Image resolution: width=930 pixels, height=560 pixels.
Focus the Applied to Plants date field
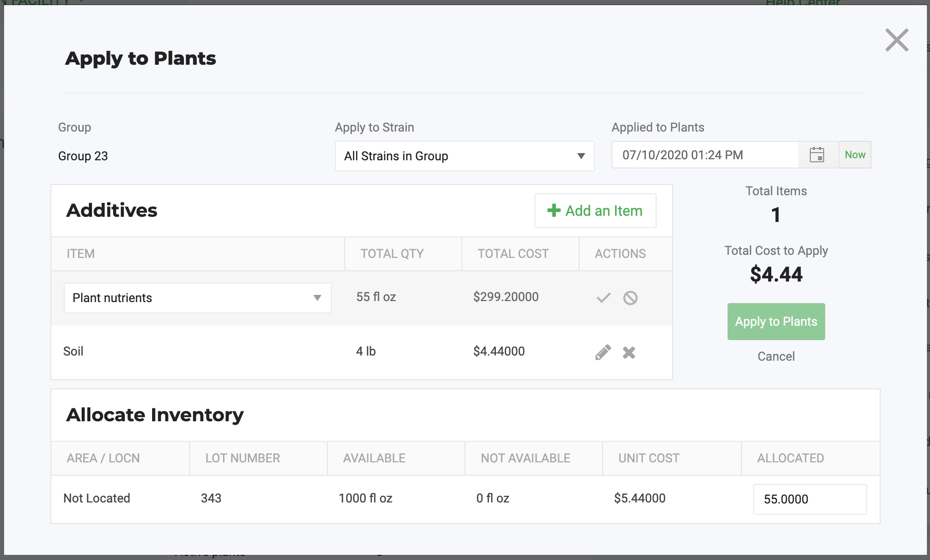[x=705, y=155]
